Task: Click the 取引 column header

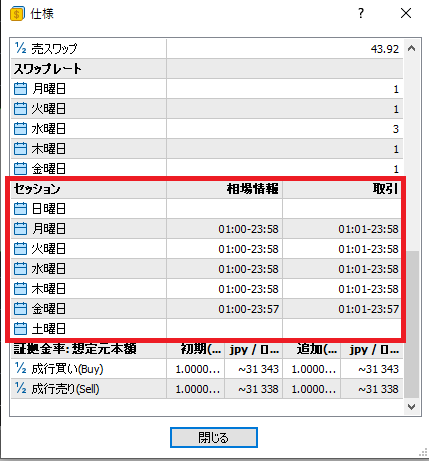Action: click(x=385, y=189)
